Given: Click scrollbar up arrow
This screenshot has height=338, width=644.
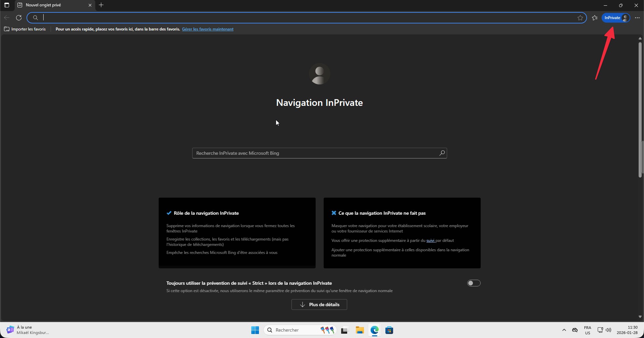Looking at the screenshot, I should [x=640, y=39].
